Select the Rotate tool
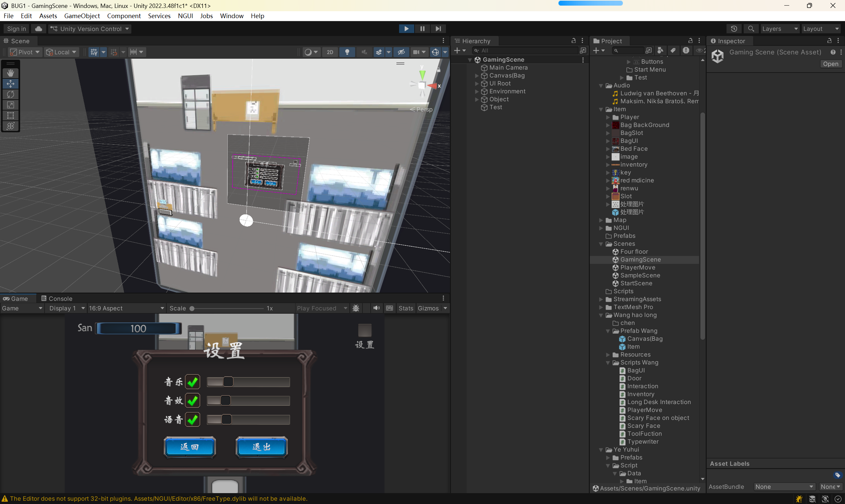The height and width of the screenshot is (504, 845). 11,94
